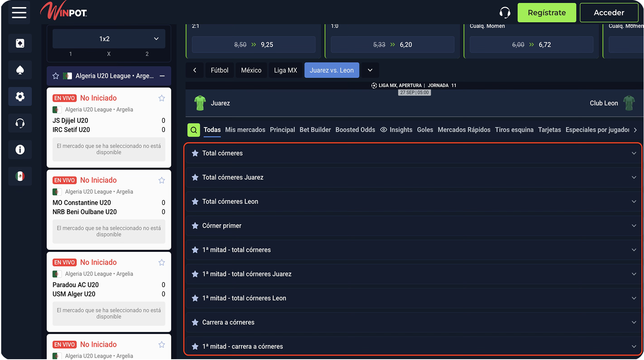This screenshot has width=644, height=360.
Task: Open the Mercados Rápidos tab
Action: 464,130
